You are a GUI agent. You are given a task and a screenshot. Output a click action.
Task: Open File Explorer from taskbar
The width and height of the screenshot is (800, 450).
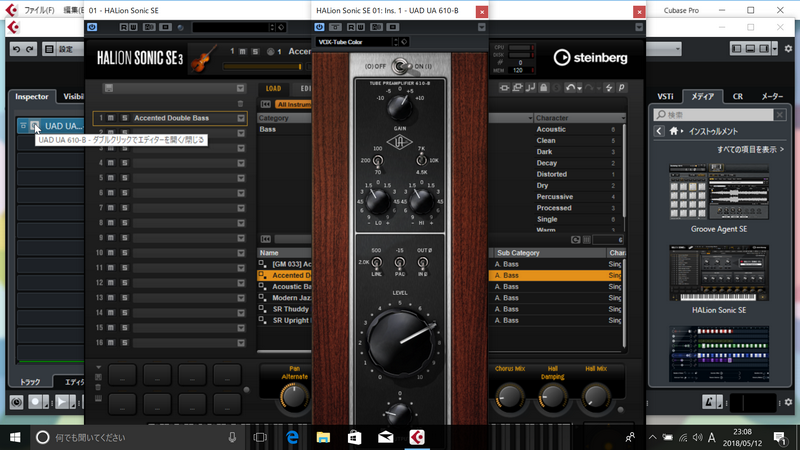coord(323,437)
